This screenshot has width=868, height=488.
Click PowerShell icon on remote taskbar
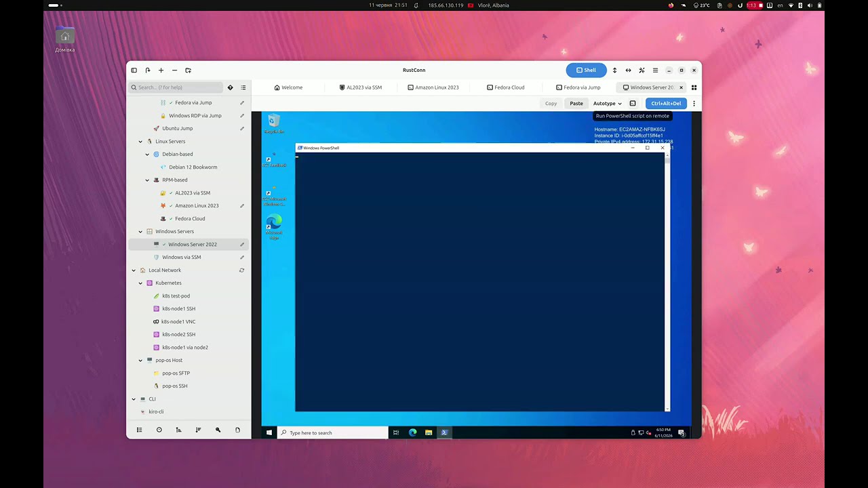click(x=444, y=432)
